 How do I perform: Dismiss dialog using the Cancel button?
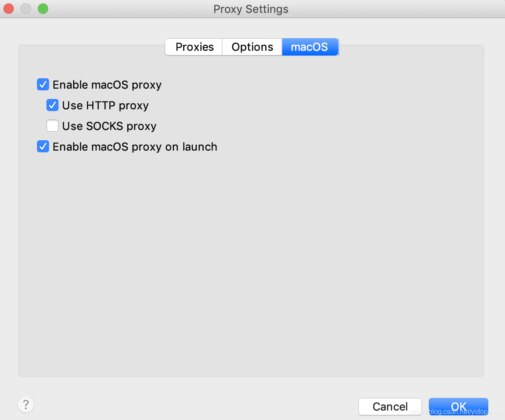[x=390, y=407]
